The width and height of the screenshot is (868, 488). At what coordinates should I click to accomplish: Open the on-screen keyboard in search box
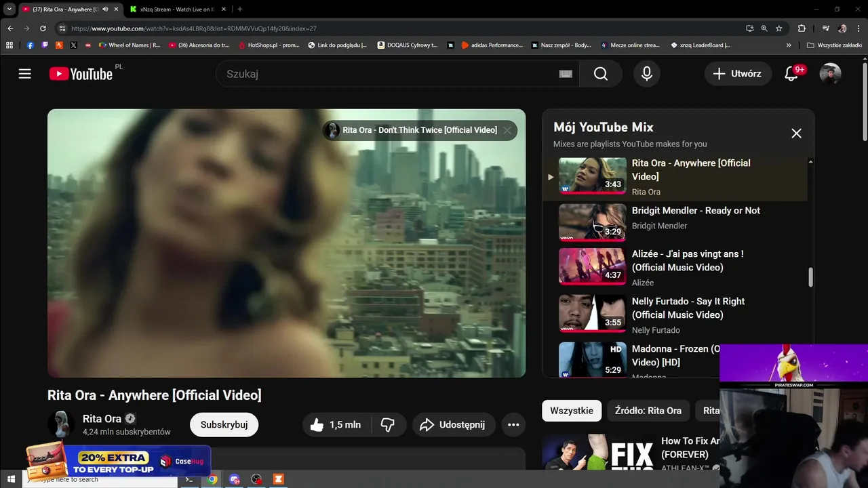566,74
